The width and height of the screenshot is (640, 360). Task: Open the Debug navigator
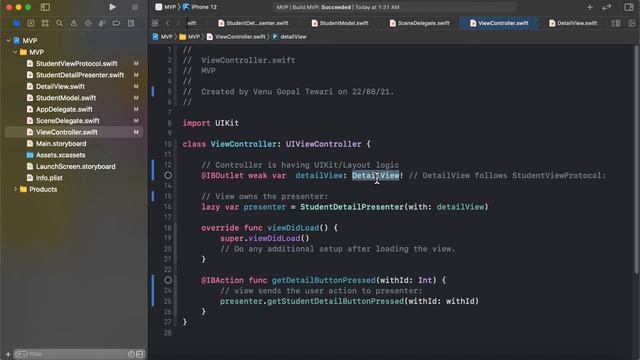pyautogui.click(x=102, y=23)
